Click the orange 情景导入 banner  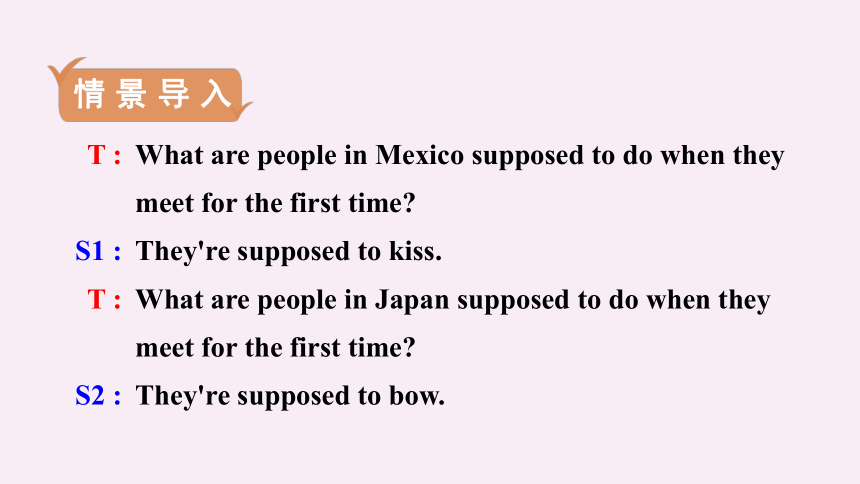click(x=150, y=94)
